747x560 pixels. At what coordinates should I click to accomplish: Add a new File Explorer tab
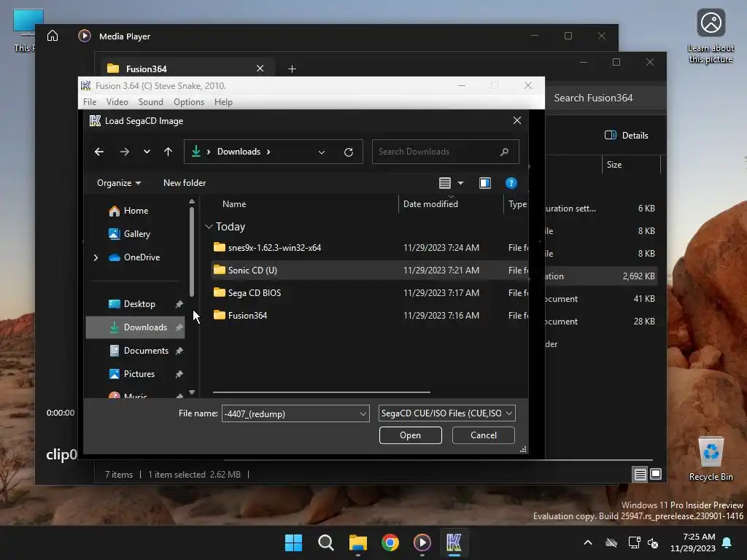292,69
